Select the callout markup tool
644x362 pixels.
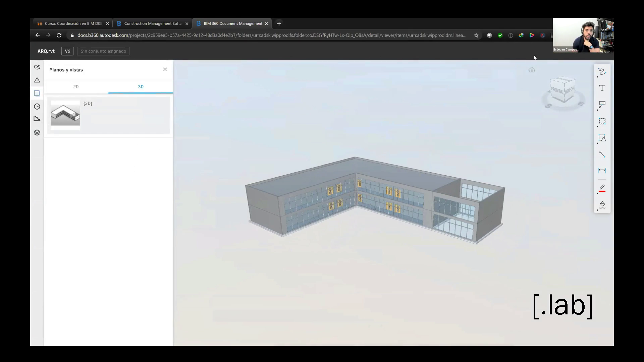(602, 105)
